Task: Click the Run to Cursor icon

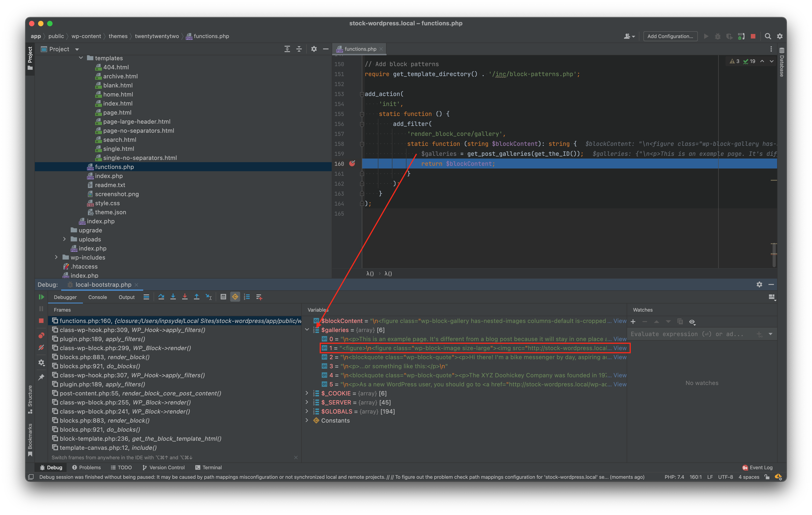Action: point(209,297)
